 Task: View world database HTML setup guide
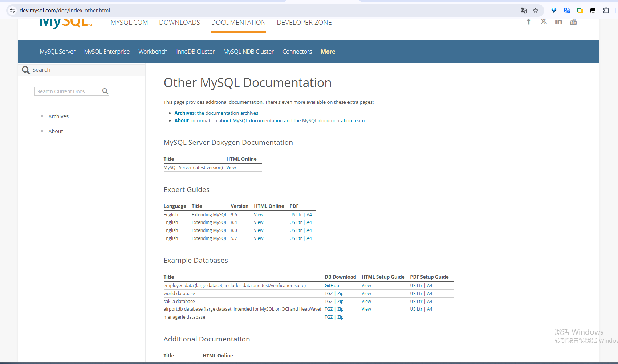click(x=366, y=294)
